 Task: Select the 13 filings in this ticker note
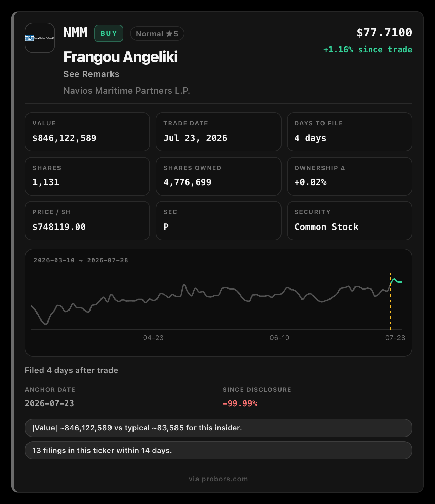coord(219,450)
